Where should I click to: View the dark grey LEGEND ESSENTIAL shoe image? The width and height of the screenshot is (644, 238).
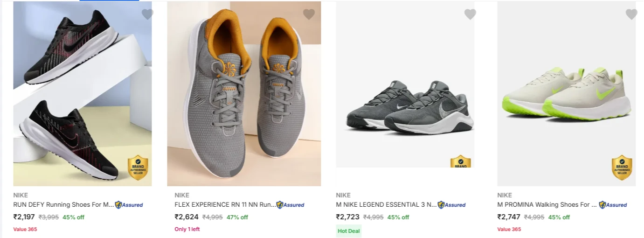[405, 84]
